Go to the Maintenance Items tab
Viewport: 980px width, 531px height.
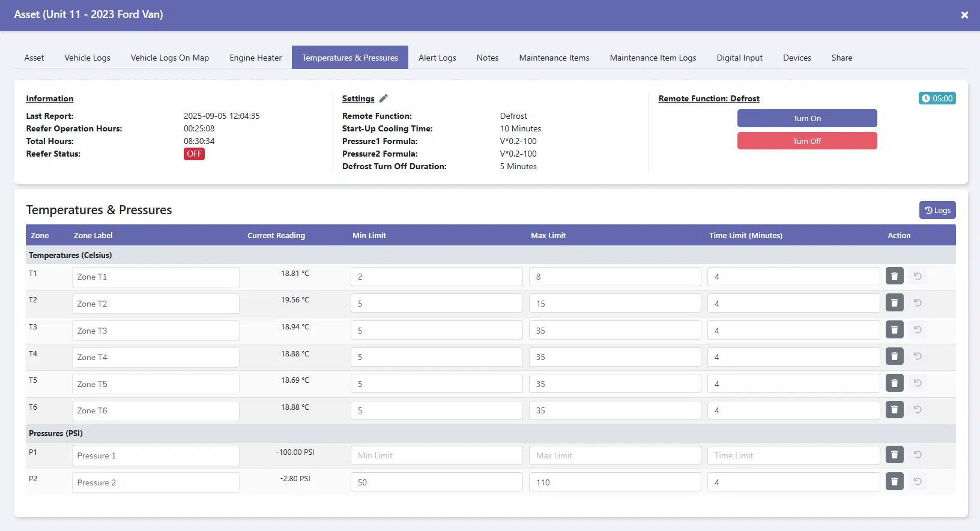click(554, 58)
